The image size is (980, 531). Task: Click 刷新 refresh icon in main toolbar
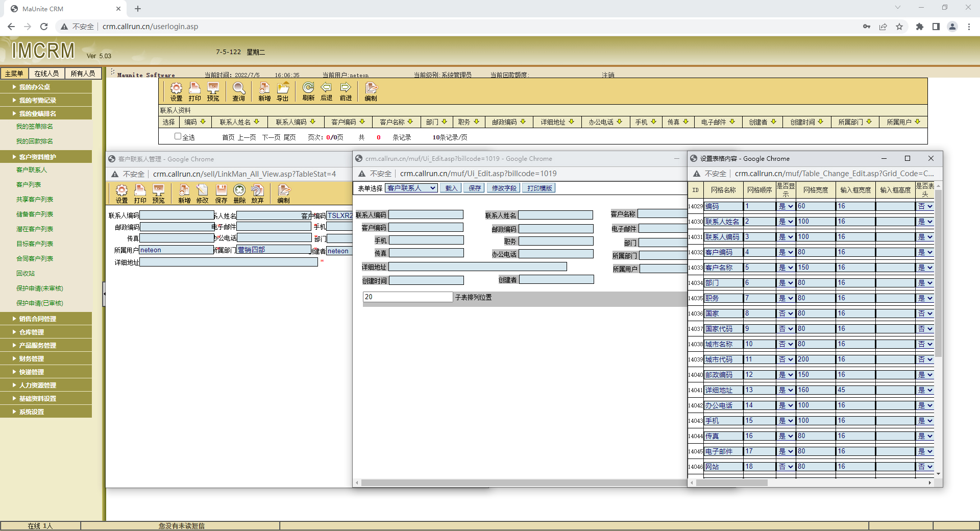click(308, 92)
